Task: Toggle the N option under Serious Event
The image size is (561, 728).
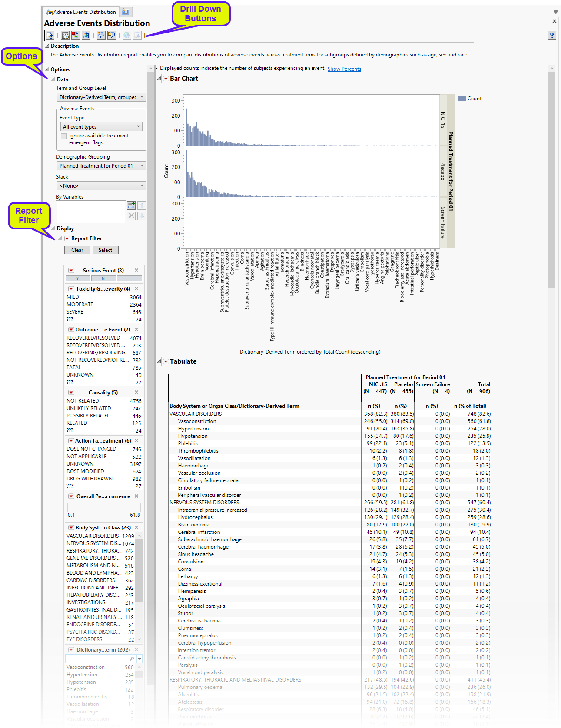Action: (103, 278)
